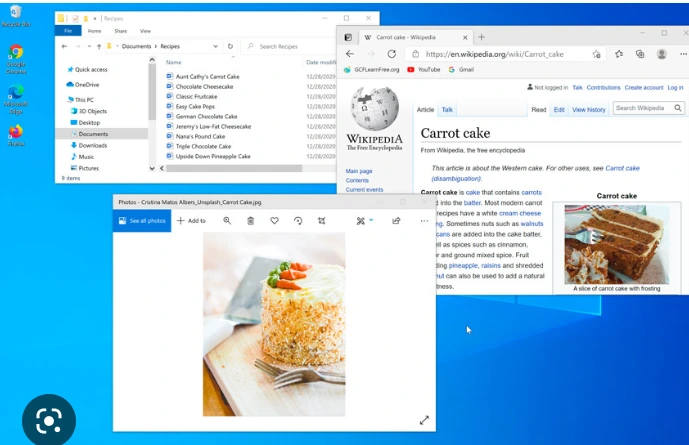The height and width of the screenshot is (445, 689).
Task: Click Edge profile avatar icon
Action: pos(662,54)
